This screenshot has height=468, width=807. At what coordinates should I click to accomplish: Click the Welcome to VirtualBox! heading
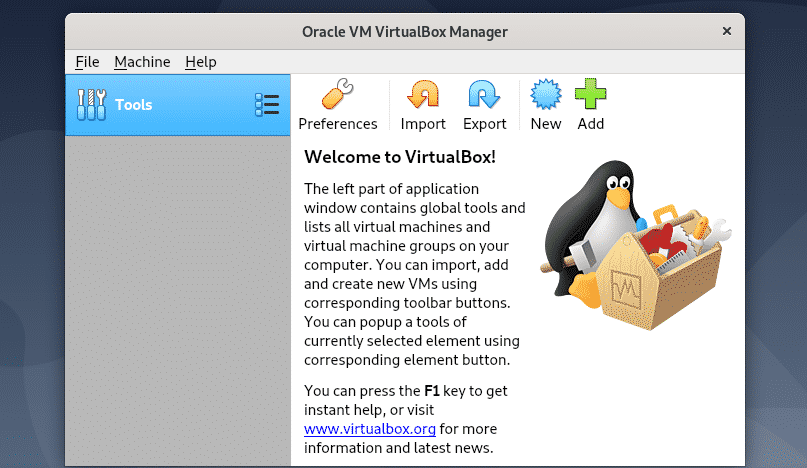tap(400, 157)
